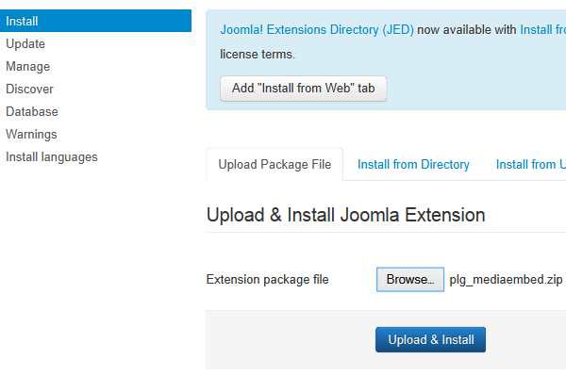Navigate to the Database sidebar entry
566x392 pixels.
(32, 111)
